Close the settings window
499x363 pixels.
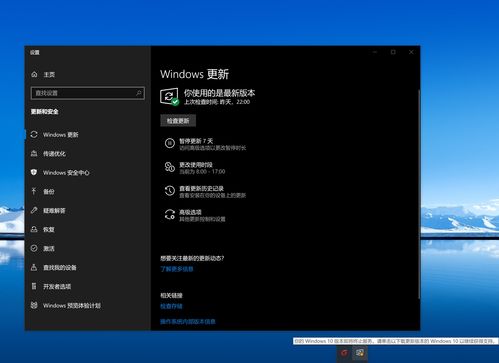coord(411,52)
